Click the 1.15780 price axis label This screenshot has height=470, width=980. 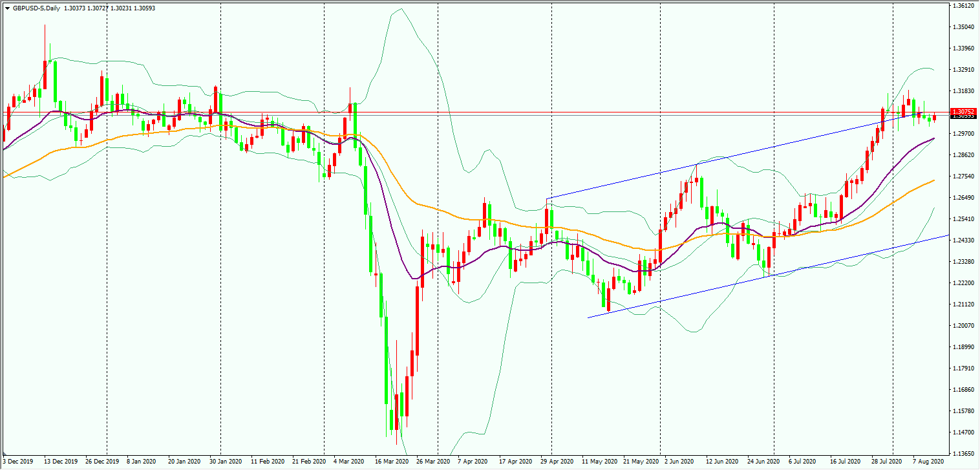pyautogui.click(x=963, y=411)
